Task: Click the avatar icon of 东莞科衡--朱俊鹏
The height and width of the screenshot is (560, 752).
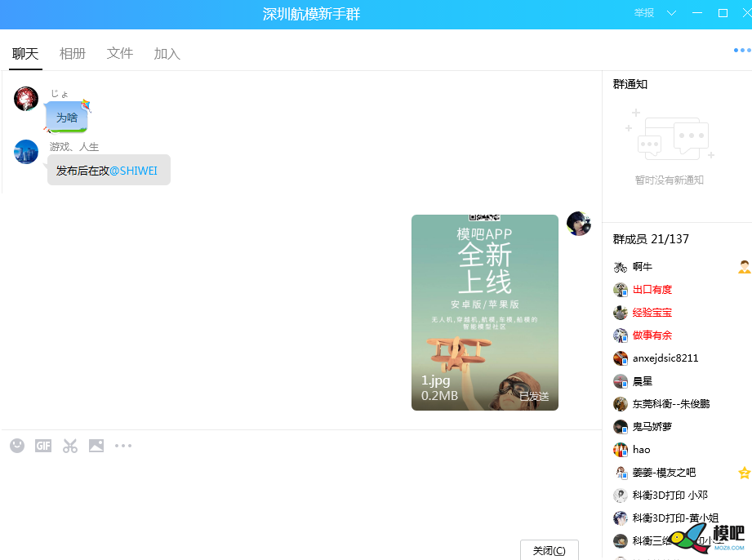Action: pos(621,404)
